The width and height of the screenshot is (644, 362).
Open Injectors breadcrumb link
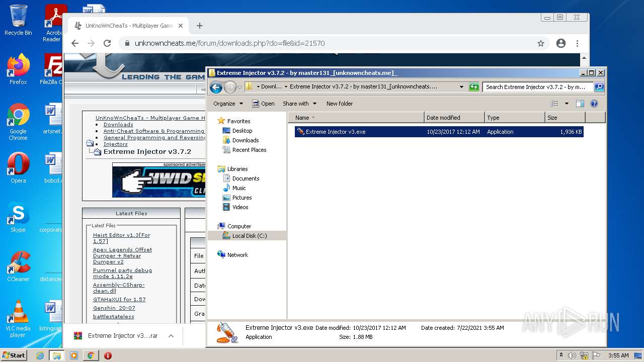(x=116, y=144)
